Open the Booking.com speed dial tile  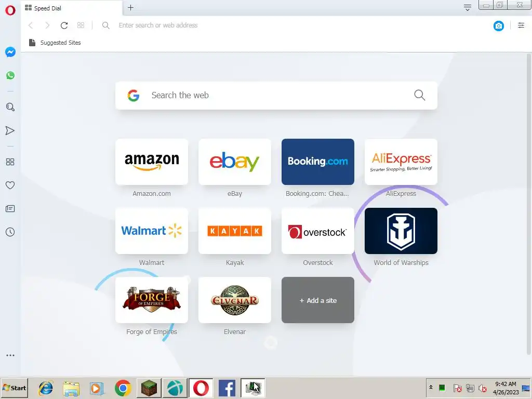tap(318, 162)
